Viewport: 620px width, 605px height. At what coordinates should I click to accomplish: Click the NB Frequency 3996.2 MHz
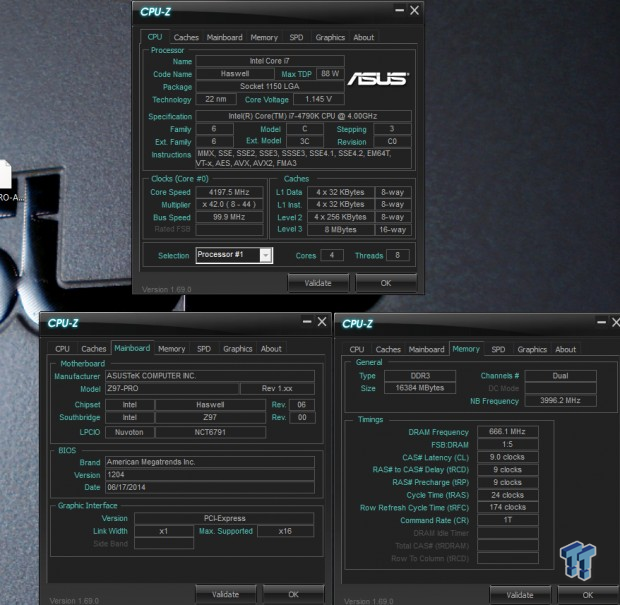click(x=560, y=401)
